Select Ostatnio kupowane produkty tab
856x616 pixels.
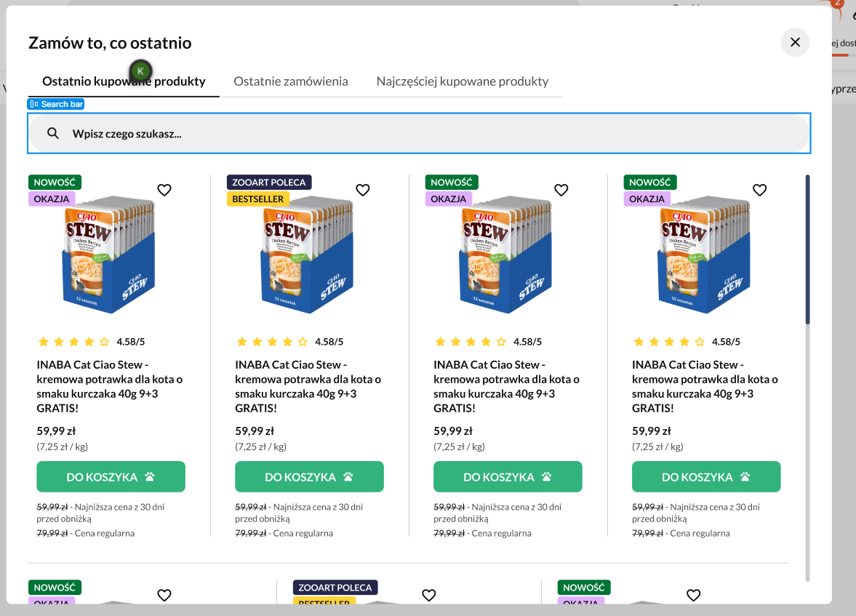coord(124,81)
